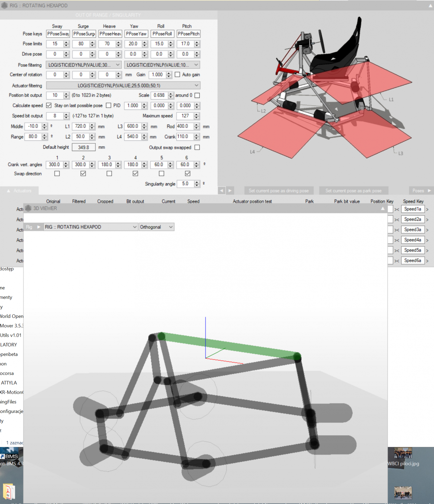Click the PPosePitch pose key button
The height and width of the screenshot is (504, 434).
(189, 34)
